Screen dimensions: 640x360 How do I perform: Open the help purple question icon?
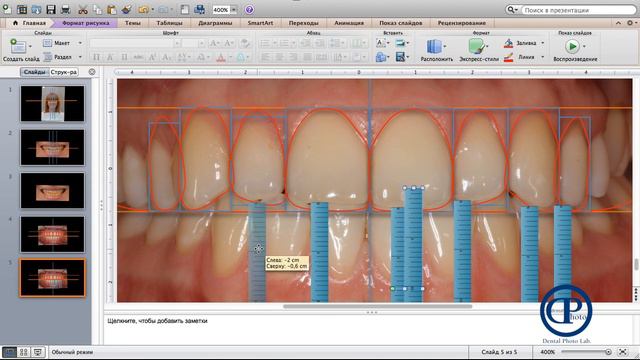point(249,9)
